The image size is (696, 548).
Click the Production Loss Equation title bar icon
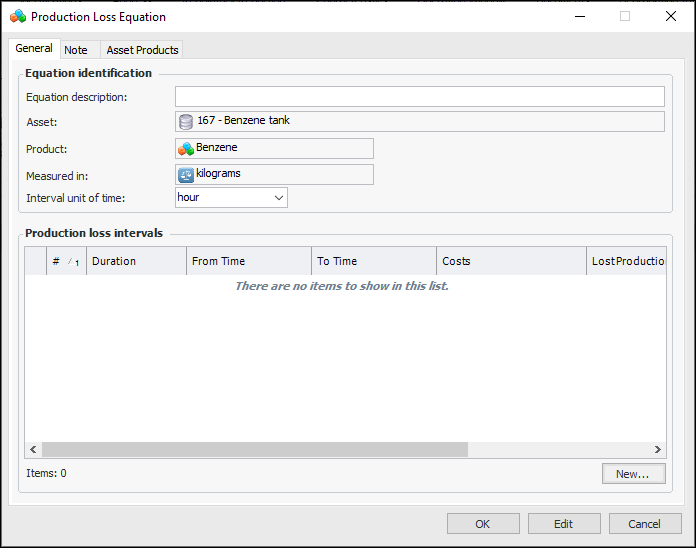(x=18, y=16)
